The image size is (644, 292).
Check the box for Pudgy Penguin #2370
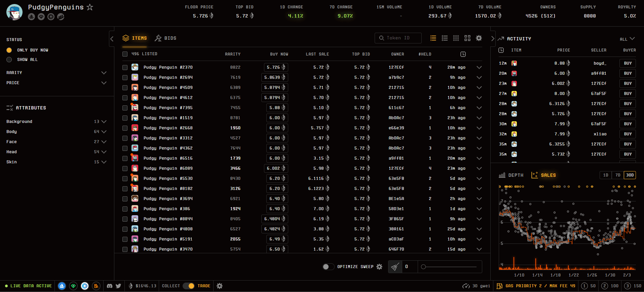[125, 67]
